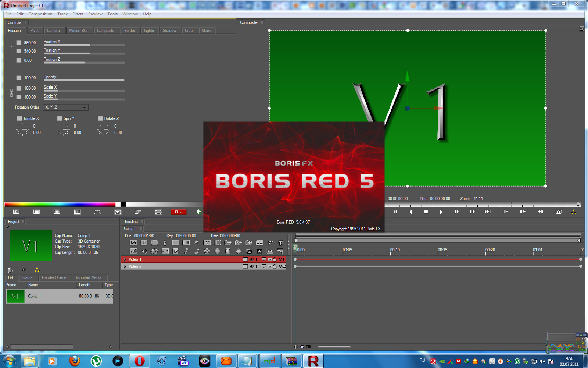Toggle visibility eye for Video 1 track
This screenshot has height=368, width=588.
click(251, 259)
